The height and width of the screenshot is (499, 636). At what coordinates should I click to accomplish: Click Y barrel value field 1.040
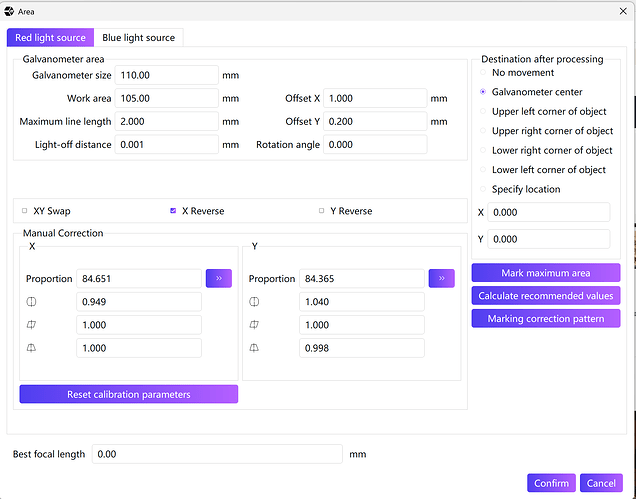[362, 301]
